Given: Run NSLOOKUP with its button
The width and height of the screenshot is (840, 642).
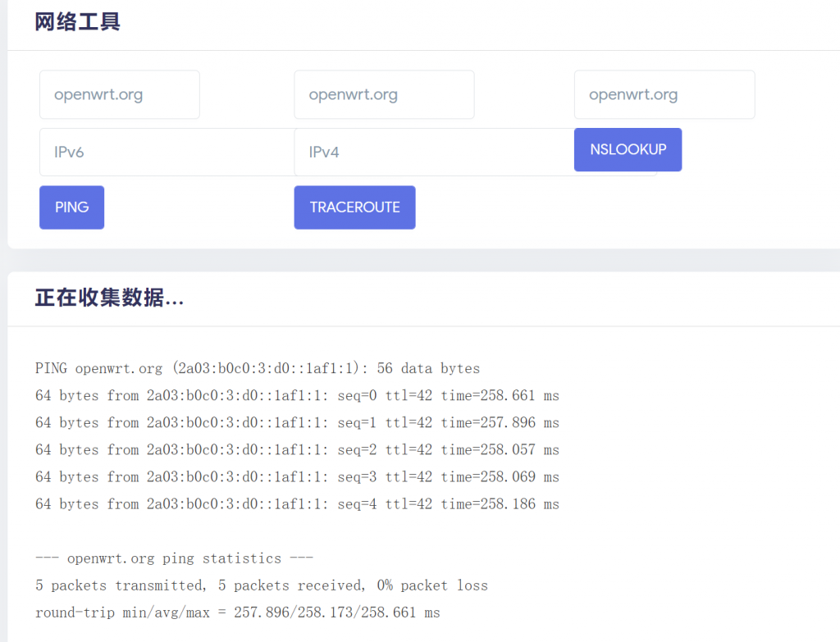Looking at the screenshot, I should click(x=628, y=150).
